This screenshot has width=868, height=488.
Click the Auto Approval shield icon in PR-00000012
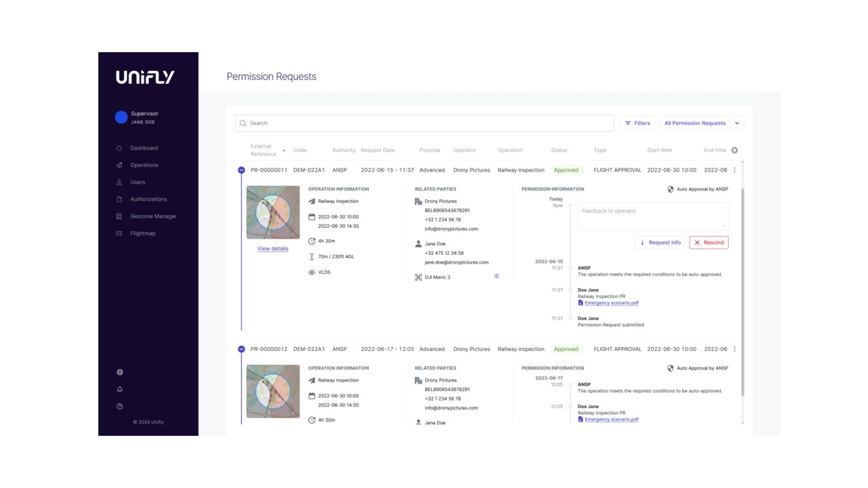coord(671,368)
